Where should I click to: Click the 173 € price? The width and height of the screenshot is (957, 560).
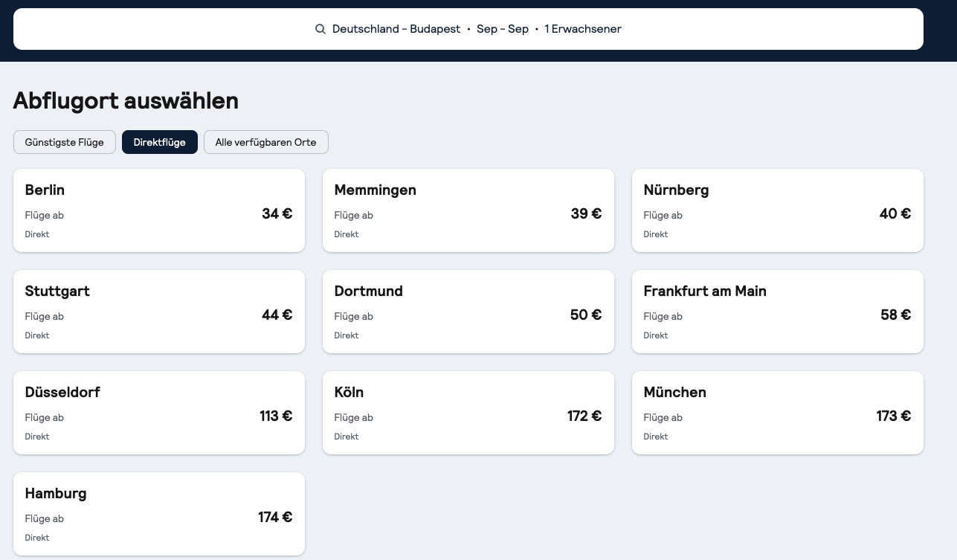894,416
